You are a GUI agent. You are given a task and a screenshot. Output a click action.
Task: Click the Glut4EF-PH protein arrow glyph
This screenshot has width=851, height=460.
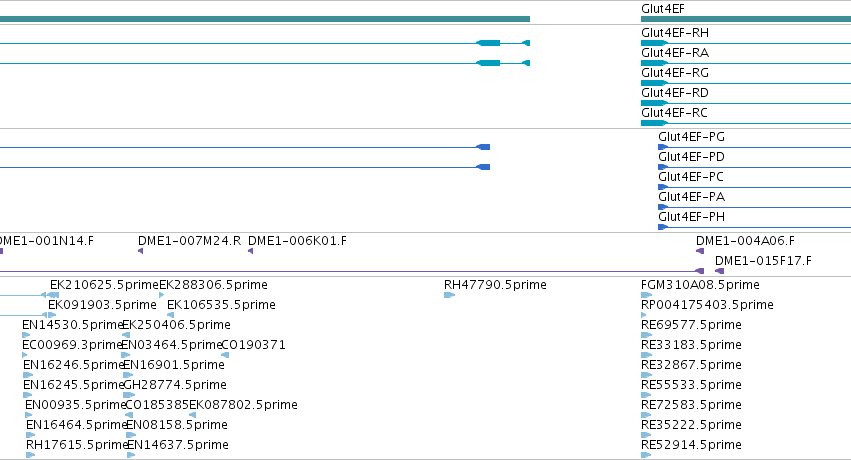tap(663, 227)
